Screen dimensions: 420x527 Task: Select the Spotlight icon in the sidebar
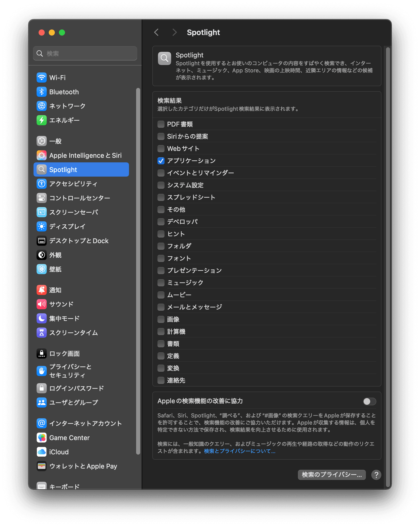coord(42,169)
